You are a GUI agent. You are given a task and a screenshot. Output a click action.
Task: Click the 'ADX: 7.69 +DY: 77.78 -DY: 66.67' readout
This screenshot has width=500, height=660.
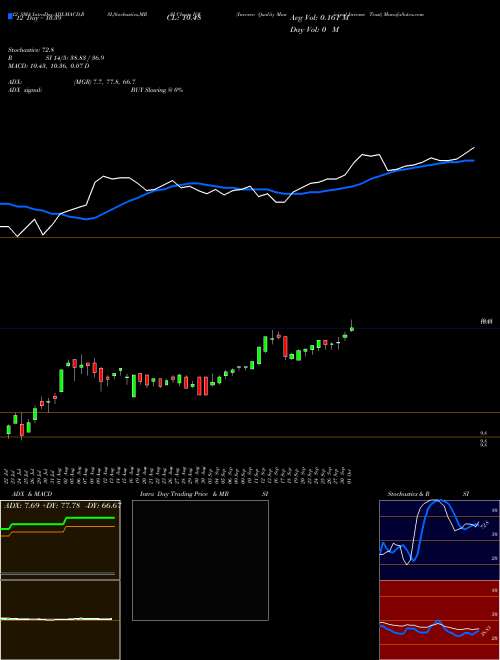[x=62, y=505]
